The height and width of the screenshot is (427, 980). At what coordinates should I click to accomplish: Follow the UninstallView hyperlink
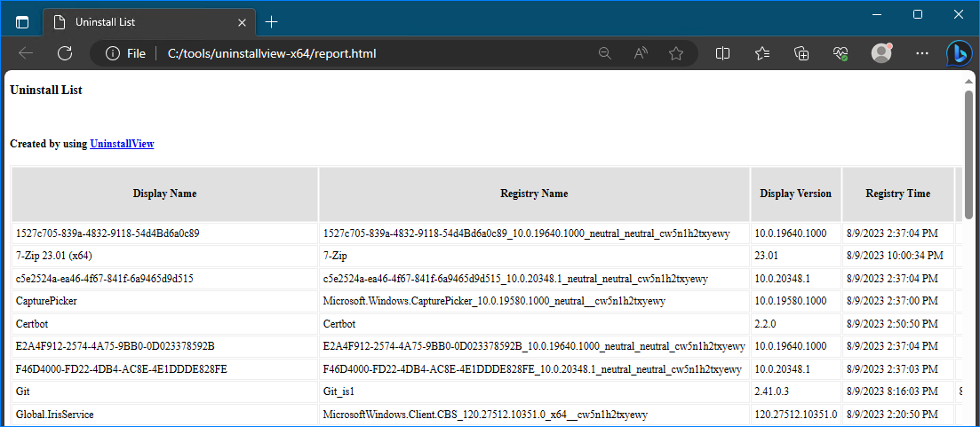pyautogui.click(x=122, y=144)
